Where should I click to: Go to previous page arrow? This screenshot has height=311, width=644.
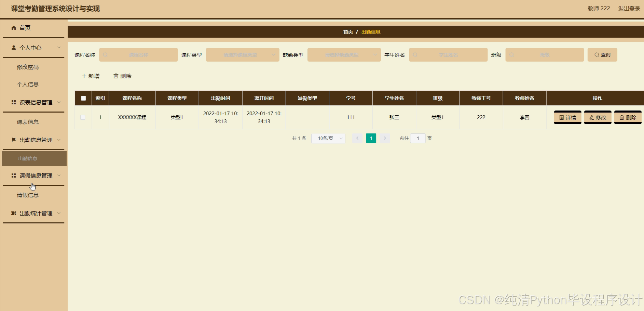click(x=357, y=138)
